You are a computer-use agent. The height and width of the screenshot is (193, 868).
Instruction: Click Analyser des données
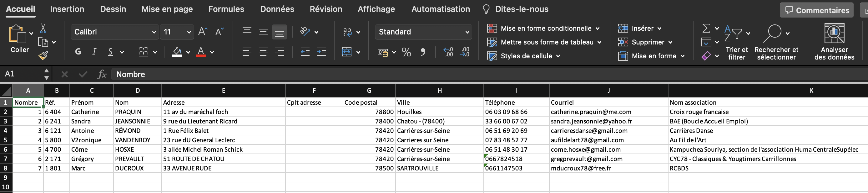coord(834,42)
